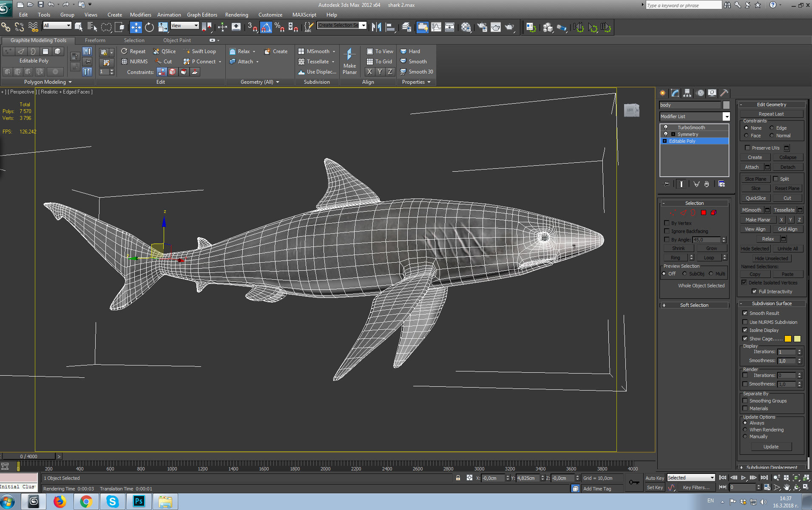
Task: Select the Face constraint radio button
Action: [746, 136]
